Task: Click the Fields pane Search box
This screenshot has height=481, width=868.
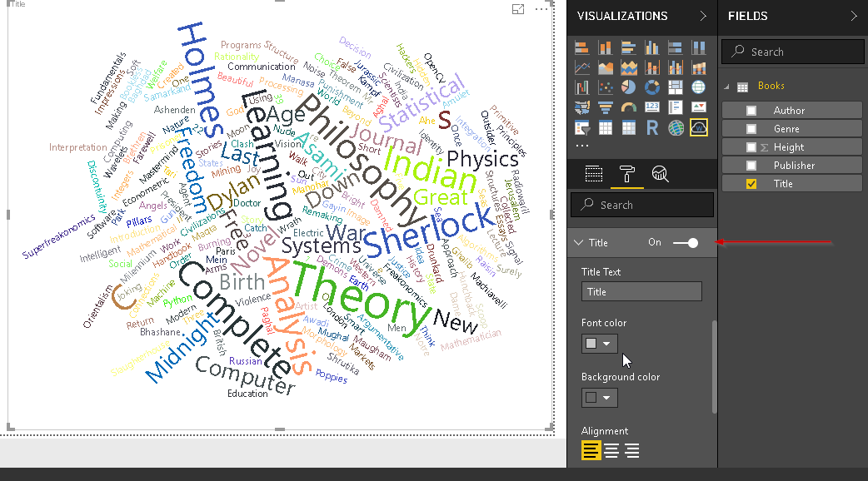Action: (793, 52)
